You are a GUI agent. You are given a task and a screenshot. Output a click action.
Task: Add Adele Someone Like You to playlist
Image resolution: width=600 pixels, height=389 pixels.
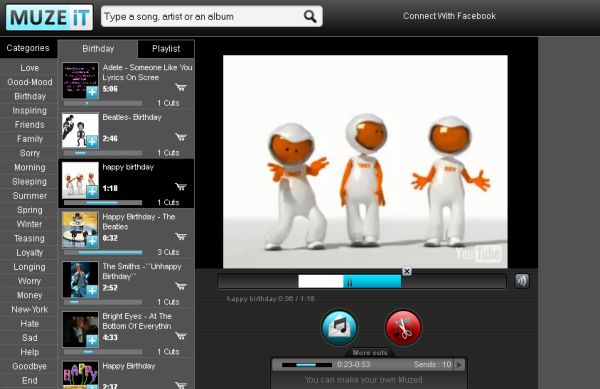(92, 92)
